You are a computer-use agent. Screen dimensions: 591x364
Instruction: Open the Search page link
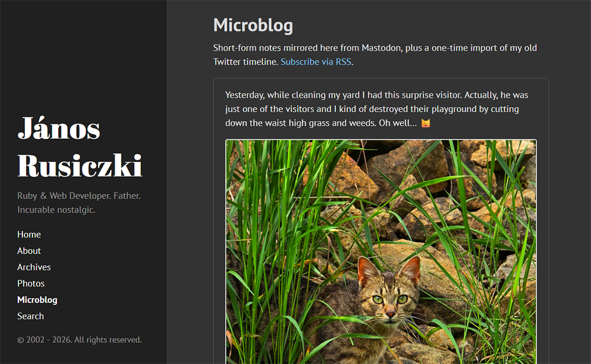tap(31, 316)
